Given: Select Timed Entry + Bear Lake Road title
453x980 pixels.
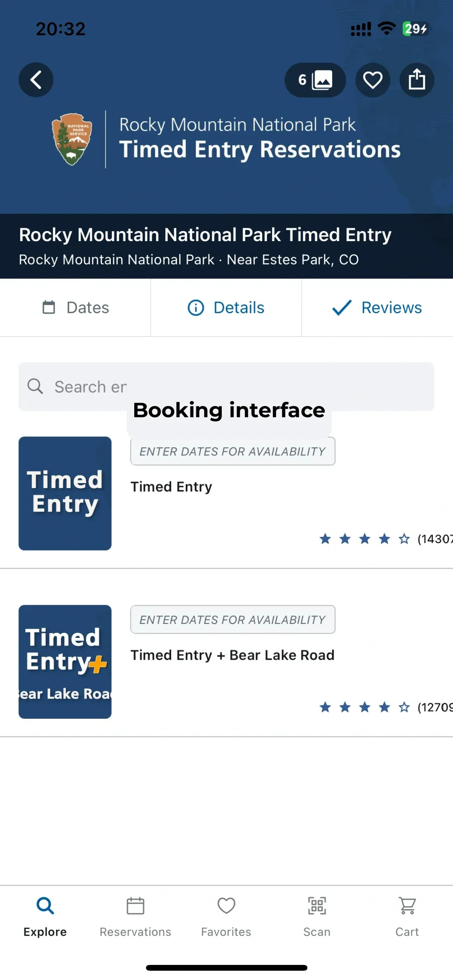Looking at the screenshot, I should (232, 655).
